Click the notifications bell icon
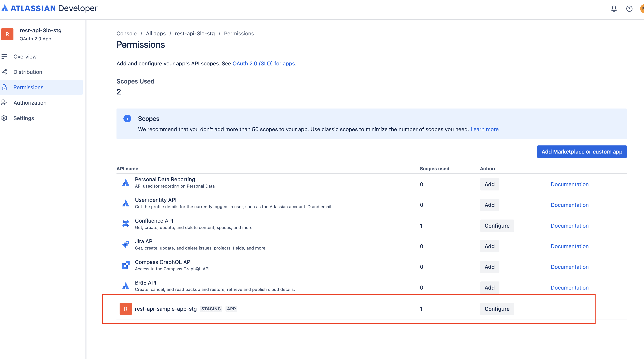 [614, 9]
